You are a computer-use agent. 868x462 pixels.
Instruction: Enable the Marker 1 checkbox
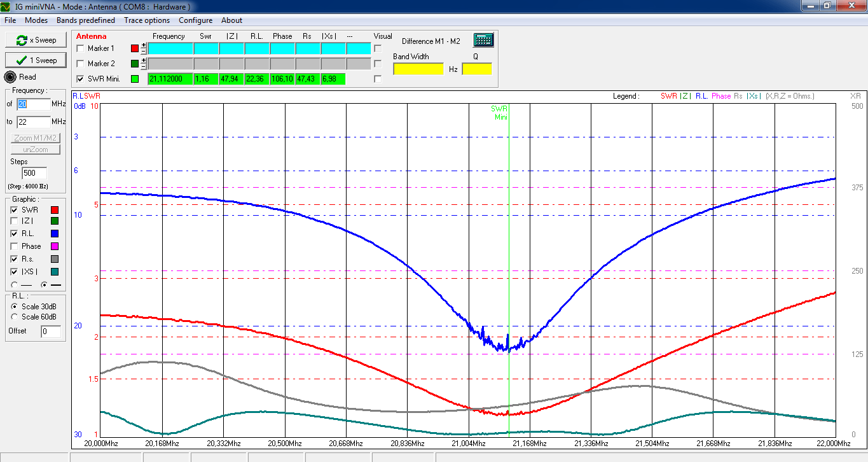pos(80,48)
